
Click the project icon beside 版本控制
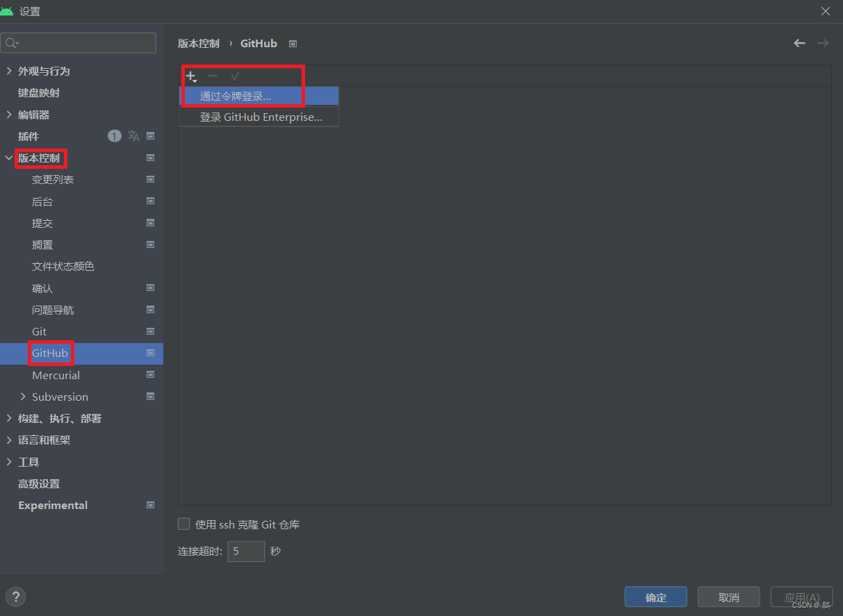(151, 158)
